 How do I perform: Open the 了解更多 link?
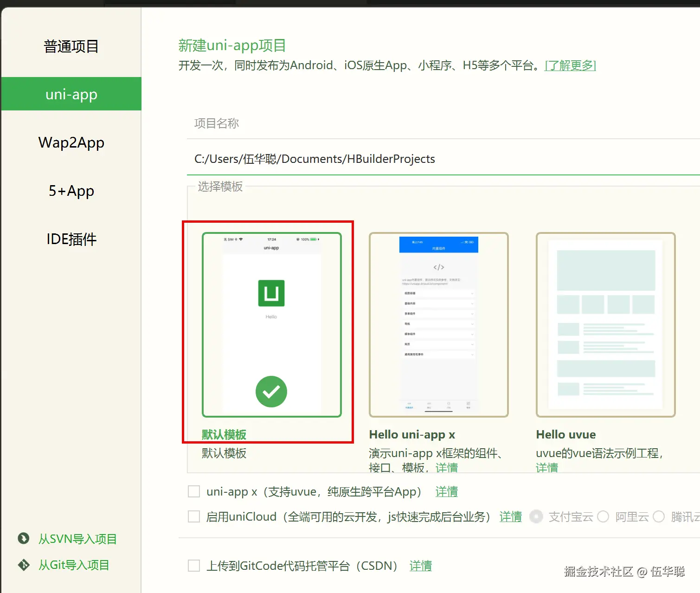[x=570, y=65]
